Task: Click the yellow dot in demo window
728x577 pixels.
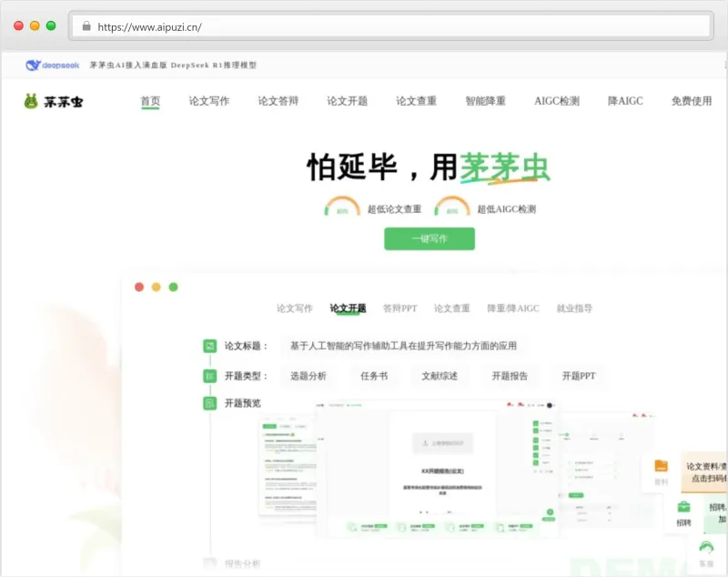Action: pyautogui.click(x=156, y=287)
